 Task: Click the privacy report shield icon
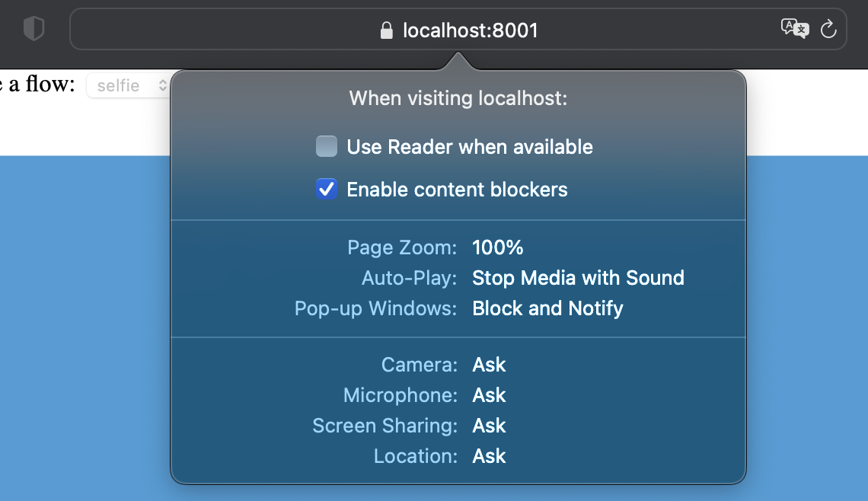(34, 28)
